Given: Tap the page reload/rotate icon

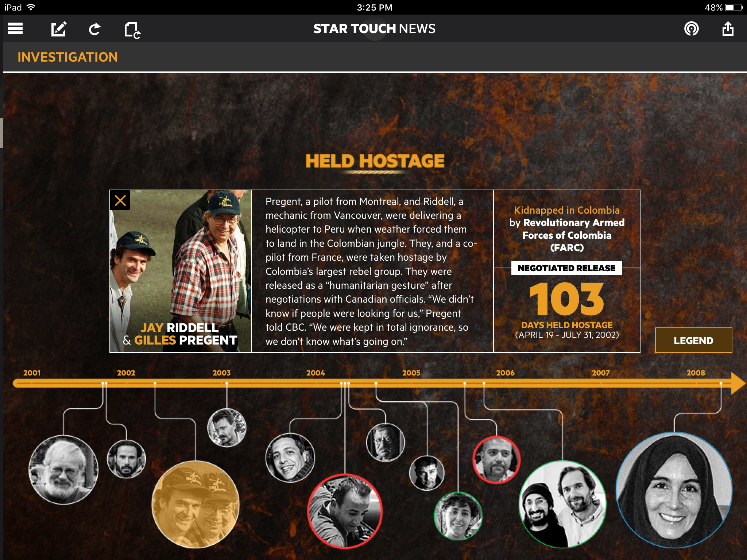Looking at the screenshot, I should [132, 30].
